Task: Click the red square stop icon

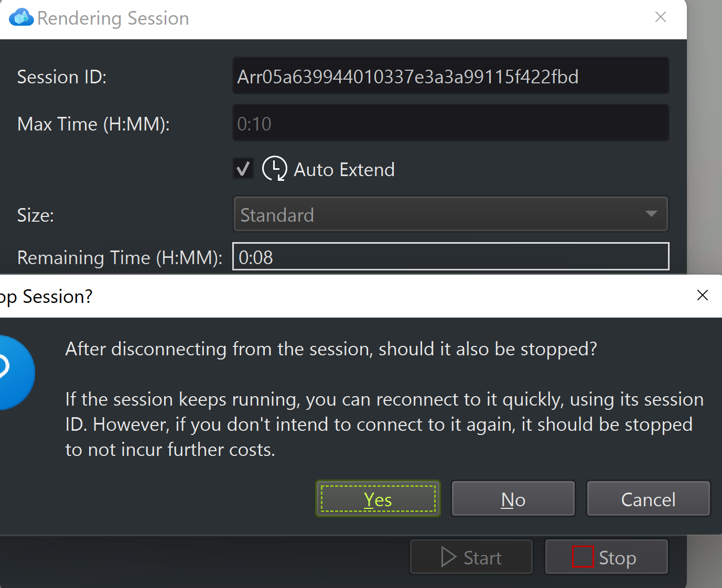Action: point(583,557)
